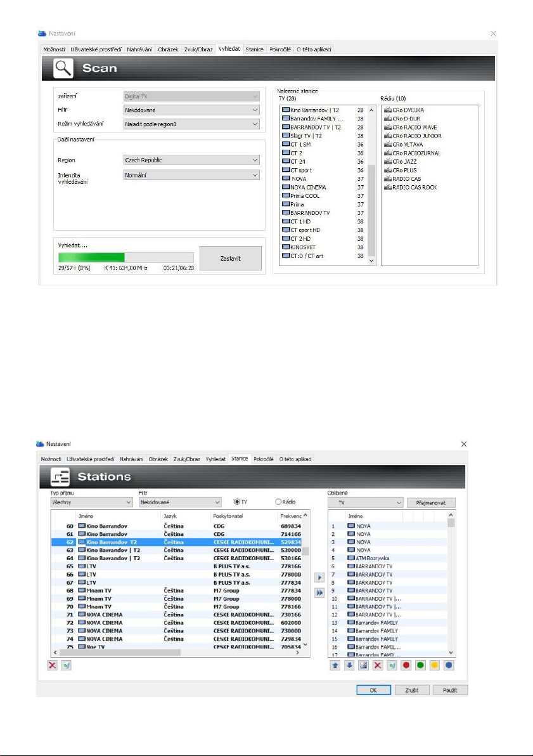Image resolution: width=533 pixels, height=756 pixels.
Task: Click the red circle icon below favorites
Action: (406, 665)
